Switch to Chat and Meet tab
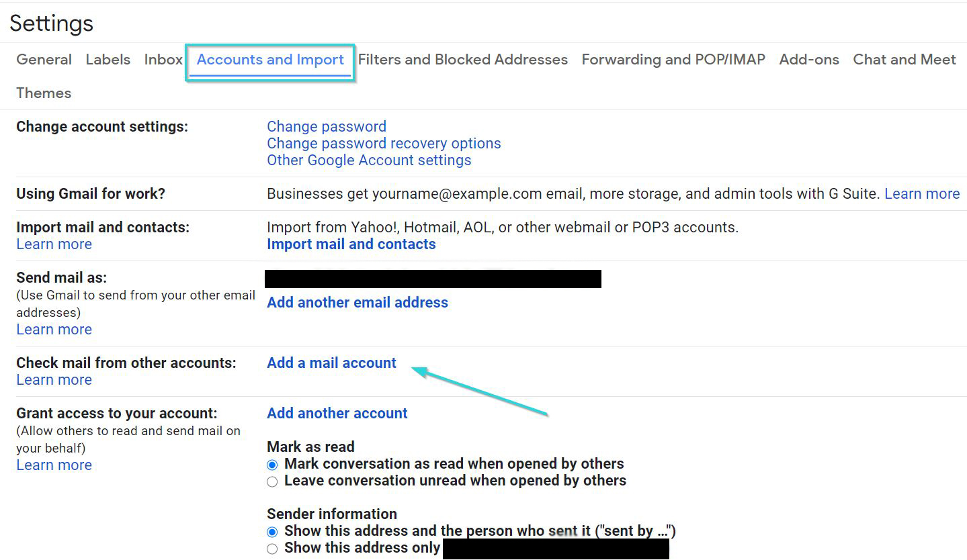 click(x=904, y=59)
